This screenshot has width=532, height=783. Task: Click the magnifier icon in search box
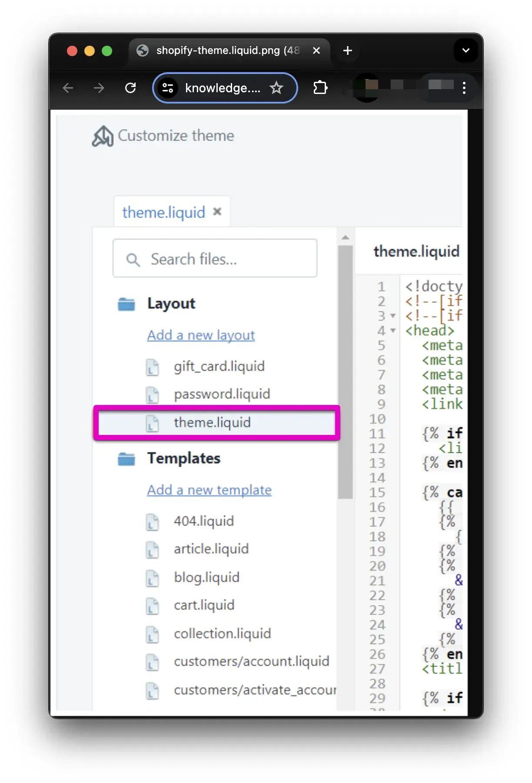[133, 260]
